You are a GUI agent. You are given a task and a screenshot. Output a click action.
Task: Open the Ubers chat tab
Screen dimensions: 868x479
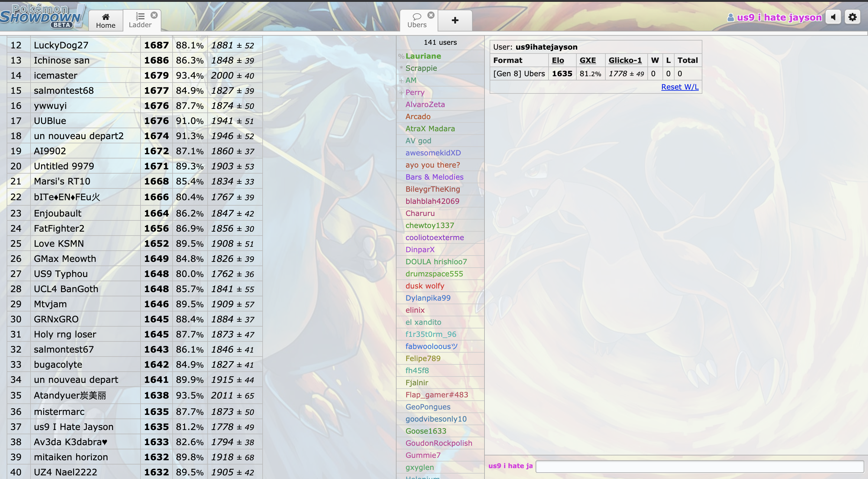click(417, 21)
